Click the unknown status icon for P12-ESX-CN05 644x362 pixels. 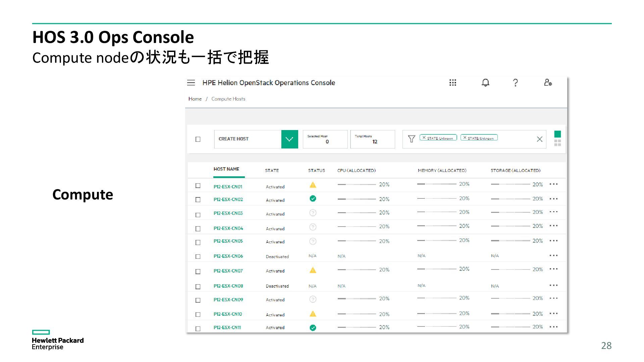point(313,241)
